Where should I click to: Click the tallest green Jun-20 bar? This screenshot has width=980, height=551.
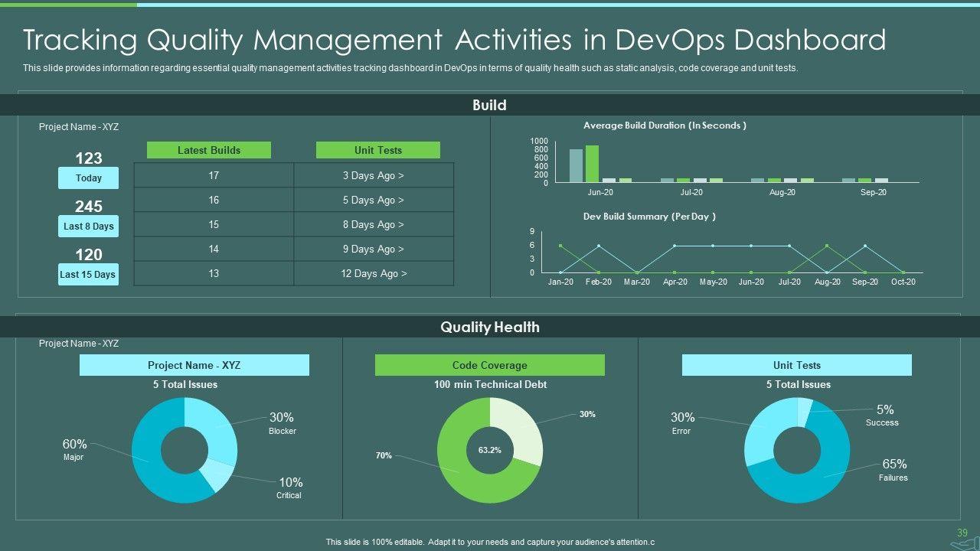point(592,164)
